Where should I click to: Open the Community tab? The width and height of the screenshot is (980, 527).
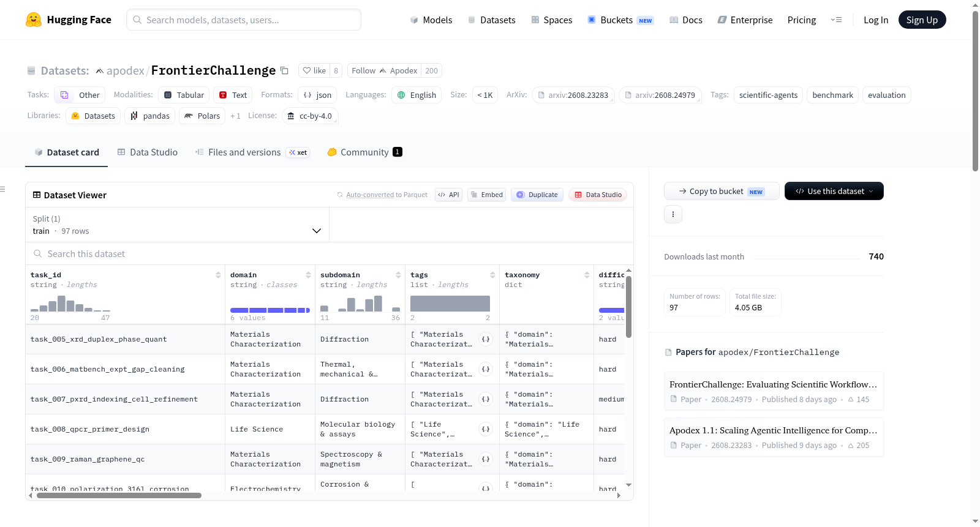click(364, 152)
